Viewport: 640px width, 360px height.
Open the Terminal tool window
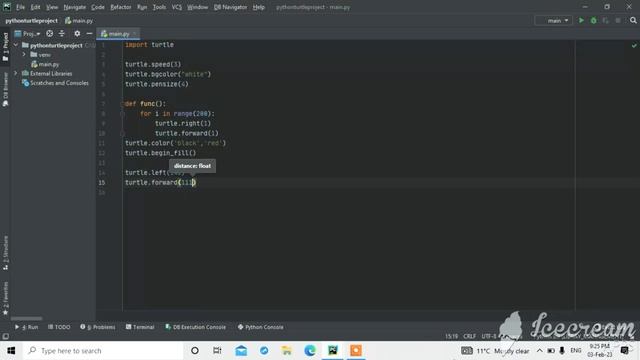(140, 327)
